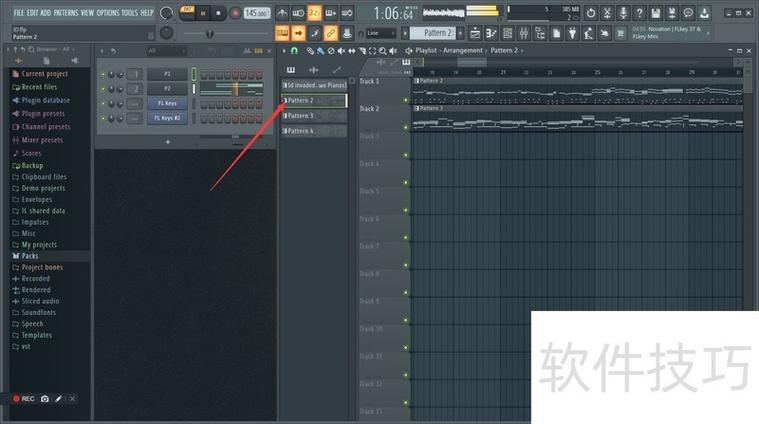Open the ADD menu
Screen dimensions: 759x424
click(46, 13)
